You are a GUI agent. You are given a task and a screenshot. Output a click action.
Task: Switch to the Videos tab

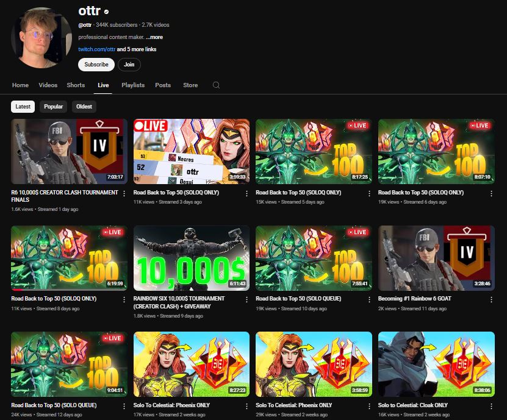[x=48, y=85]
